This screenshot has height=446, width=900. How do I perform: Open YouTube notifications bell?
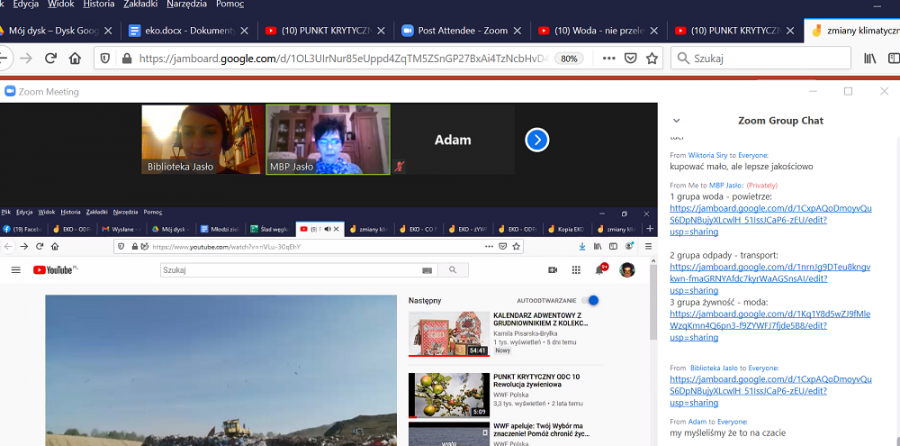coord(600,270)
